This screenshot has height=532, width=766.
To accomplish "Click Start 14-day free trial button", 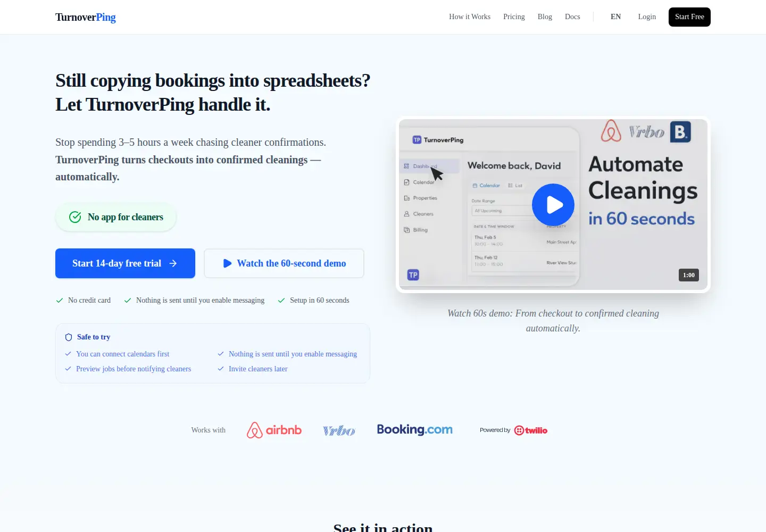I will pos(125,263).
